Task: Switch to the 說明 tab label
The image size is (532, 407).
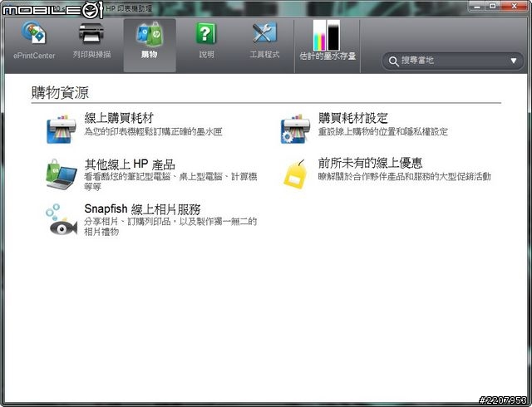Action: [206, 54]
